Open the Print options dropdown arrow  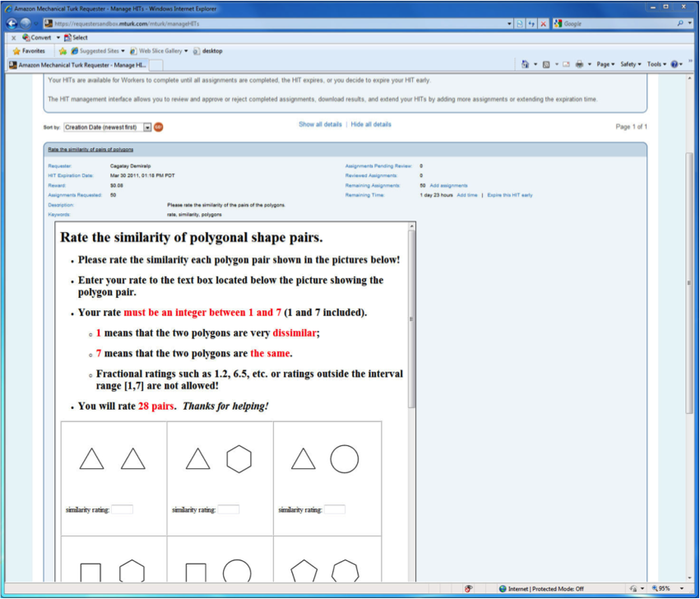pos(589,65)
